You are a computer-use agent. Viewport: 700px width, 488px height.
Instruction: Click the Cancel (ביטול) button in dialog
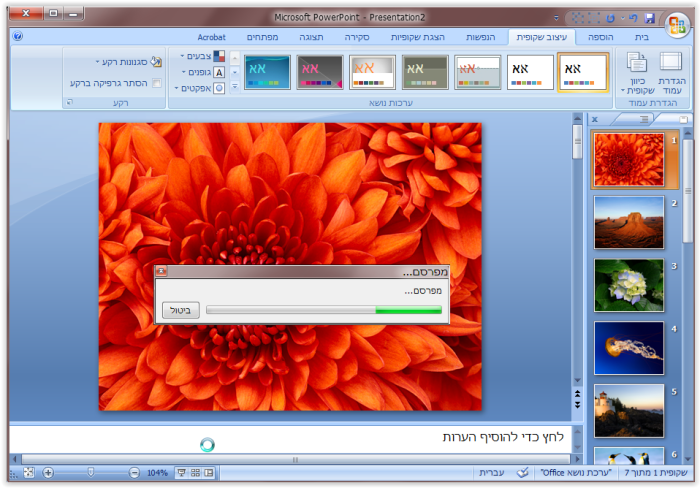coord(181,310)
